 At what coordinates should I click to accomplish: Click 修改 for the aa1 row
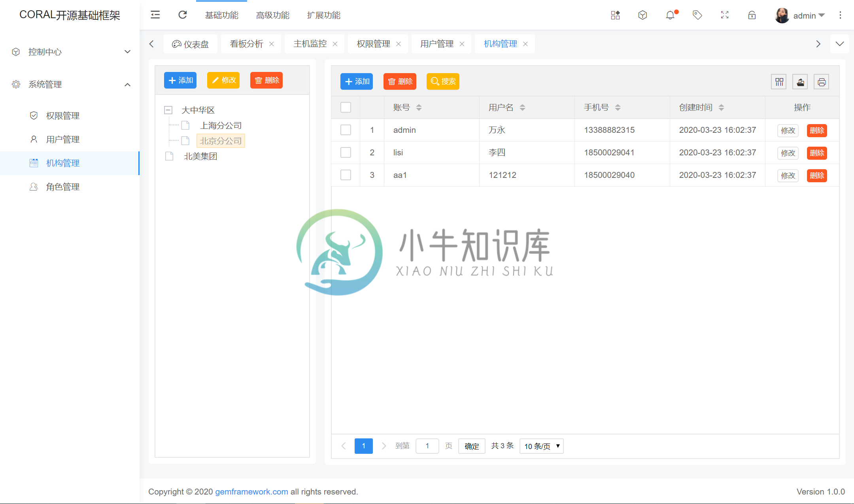(x=788, y=176)
